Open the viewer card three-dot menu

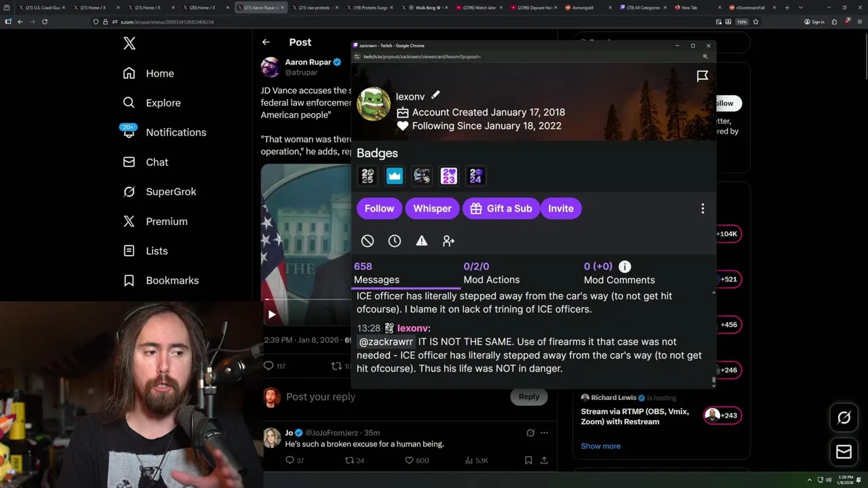coord(703,209)
